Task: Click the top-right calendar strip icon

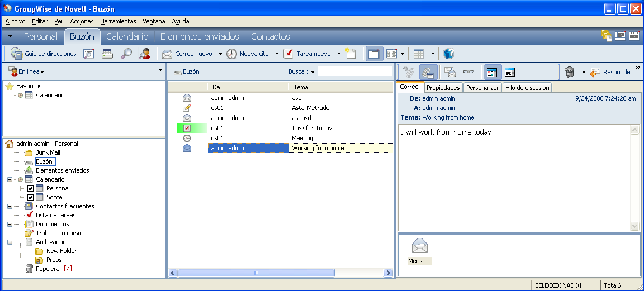Action: click(x=634, y=36)
